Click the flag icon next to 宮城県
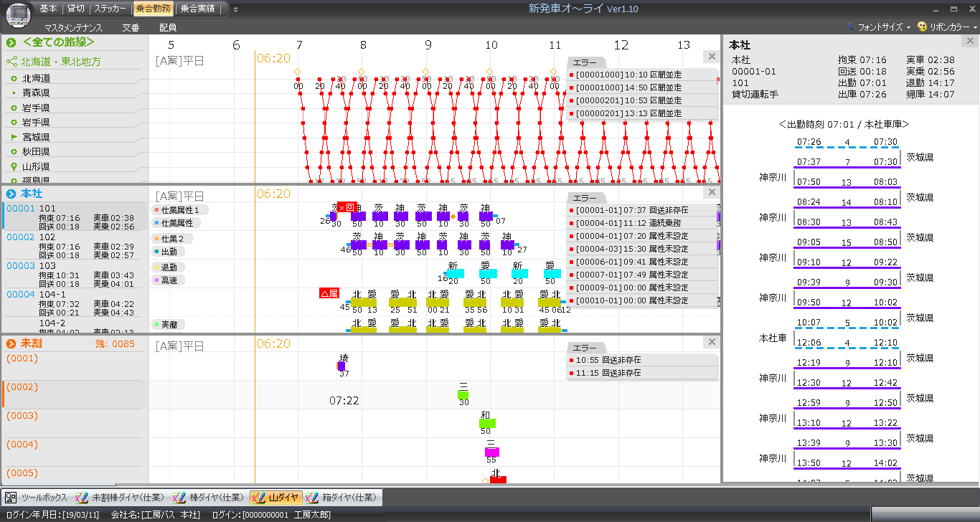Viewport: 980px width, 522px height. (13, 137)
